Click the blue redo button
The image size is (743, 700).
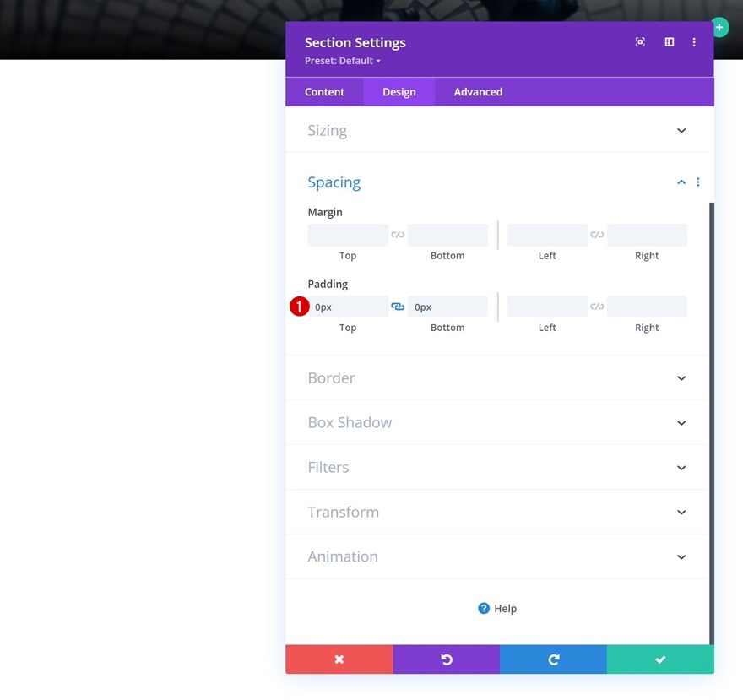(x=554, y=659)
